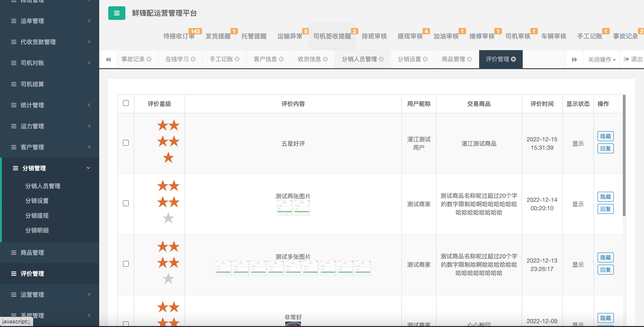The width and height of the screenshot is (644, 327).
Task: Click the menu icon beside 评价管理 in sidebar
Action: (x=14, y=274)
